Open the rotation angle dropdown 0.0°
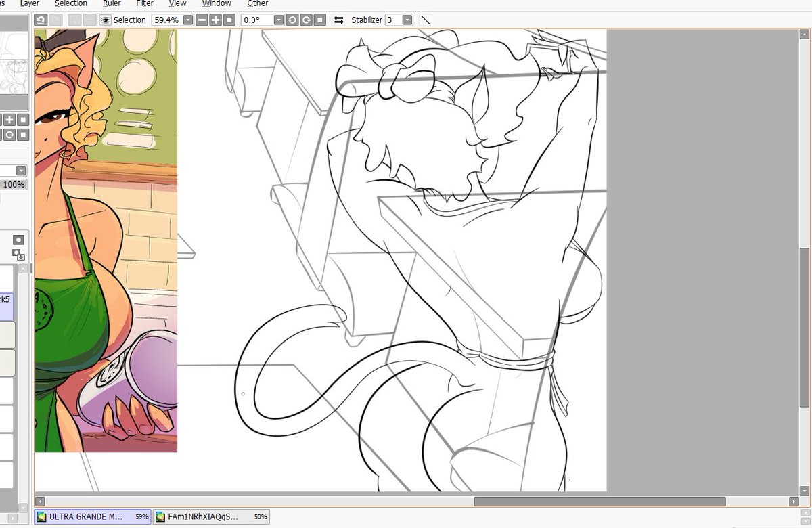Screen dimensions: 812x528 tap(278, 20)
